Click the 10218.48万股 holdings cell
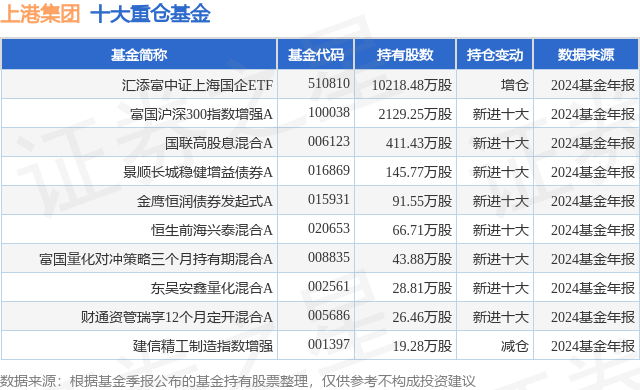 click(412, 85)
